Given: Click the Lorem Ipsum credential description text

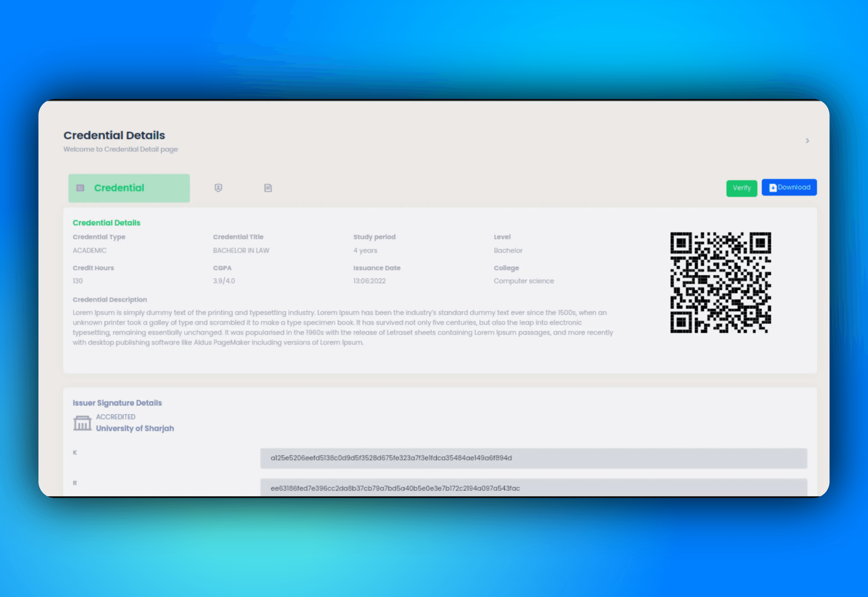Looking at the screenshot, I should (343, 327).
